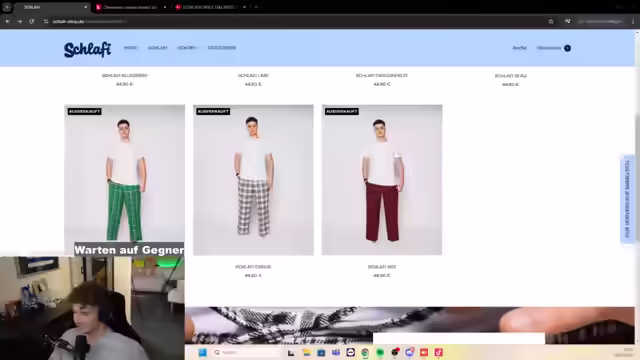Open Microsoft Teams from the taskbar

pyautogui.click(x=336, y=353)
